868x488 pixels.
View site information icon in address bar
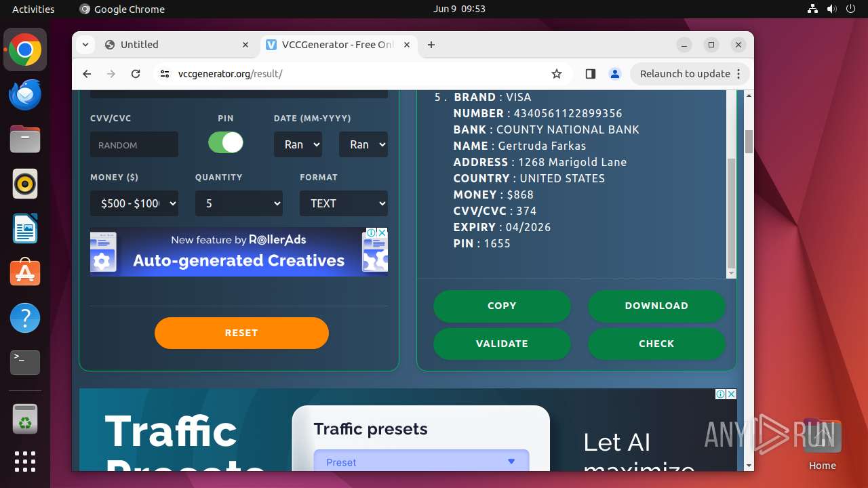coord(164,74)
